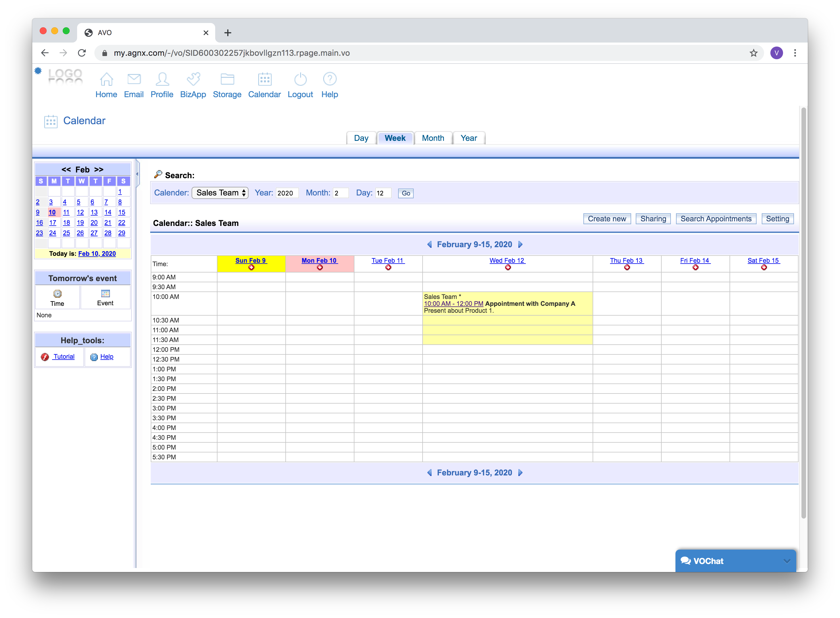The height and width of the screenshot is (618, 840).
Task: Open the Help question mark icon
Action: pyautogui.click(x=329, y=79)
